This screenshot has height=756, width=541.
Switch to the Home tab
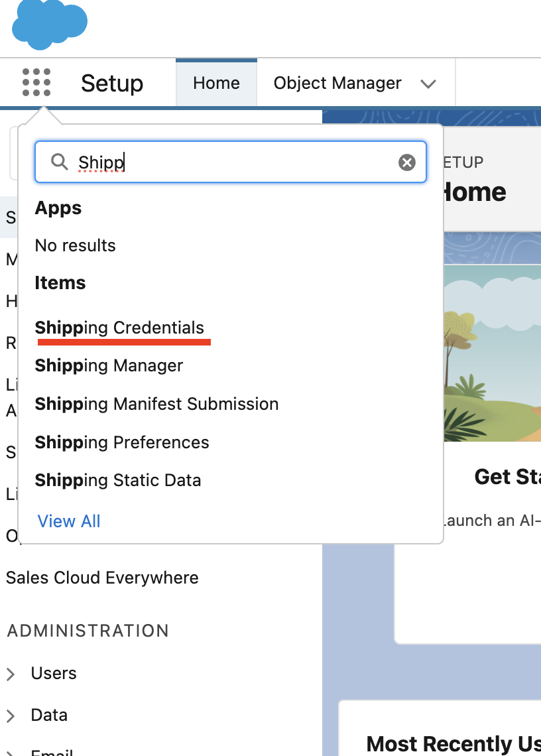click(216, 82)
